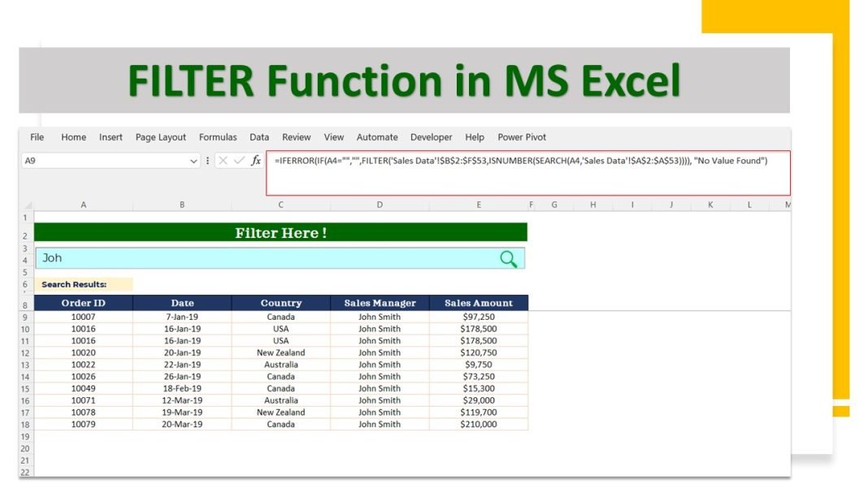Select the cell with order 10078
This screenshot has width=868, height=488.
tap(84, 412)
